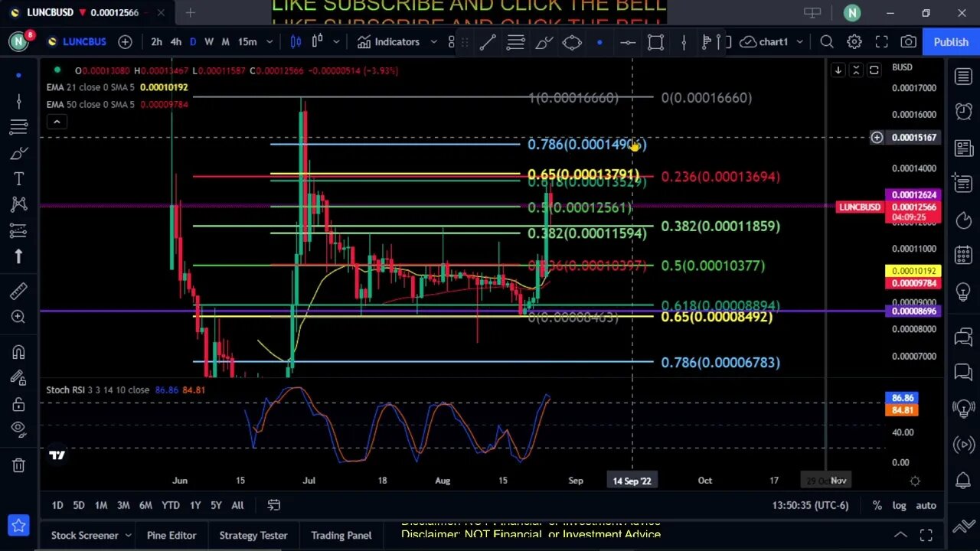Viewport: 980px width, 551px height.
Task: Open the Strategy Tester tab
Action: (253, 536)
